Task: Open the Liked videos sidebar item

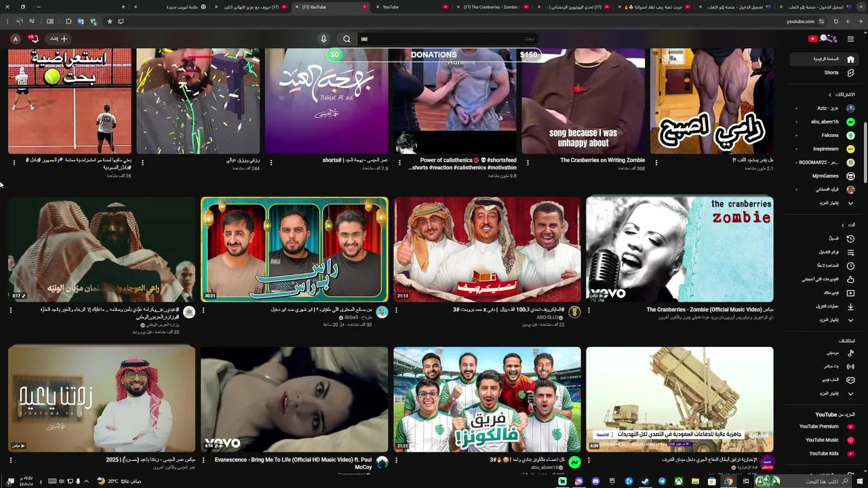Action: tap(825, 279)
